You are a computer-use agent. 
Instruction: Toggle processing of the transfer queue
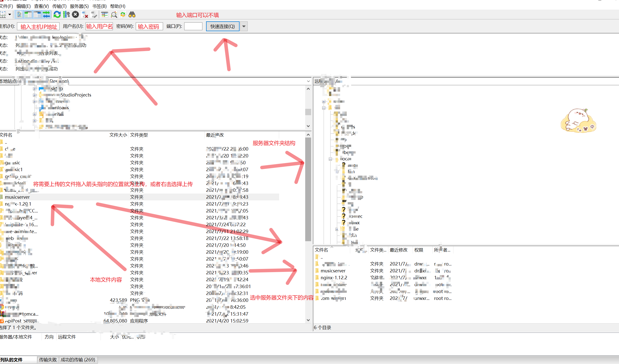66,14
